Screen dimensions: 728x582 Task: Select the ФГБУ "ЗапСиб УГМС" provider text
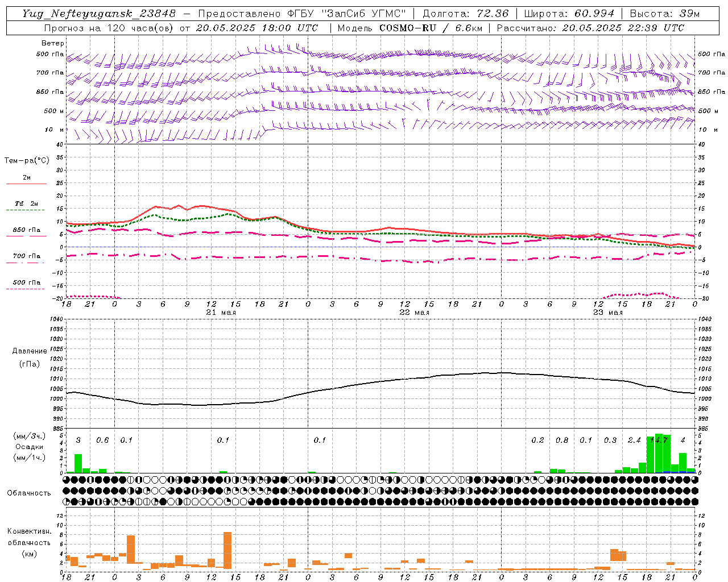[348, 13]
